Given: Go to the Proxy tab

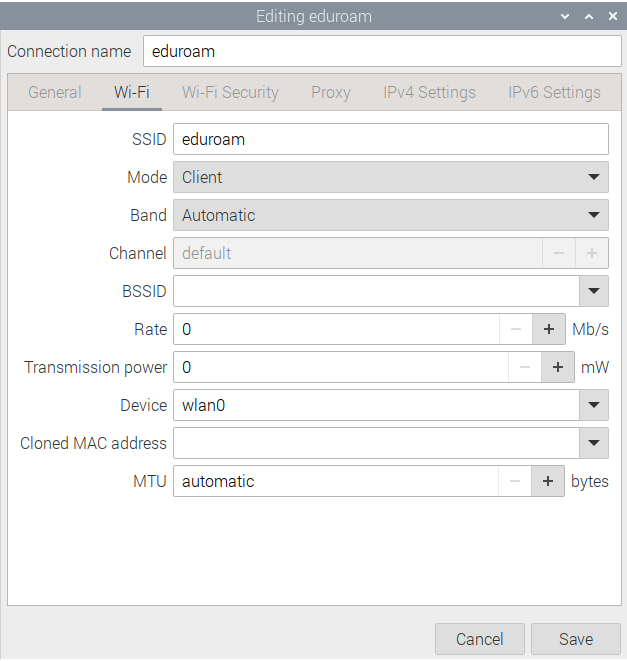Looking at the screenshot, I should [x=330, y=92].
